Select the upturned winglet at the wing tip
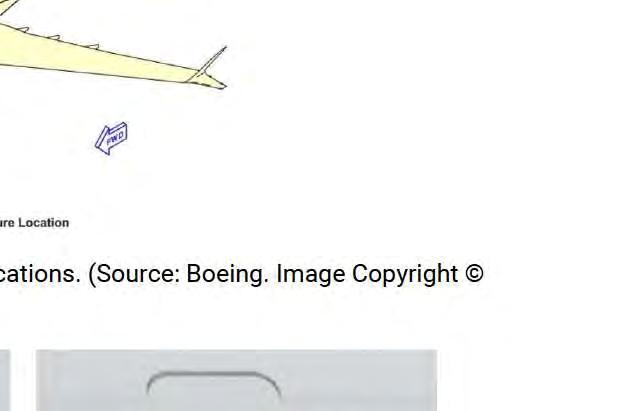 tap(213, 61)
